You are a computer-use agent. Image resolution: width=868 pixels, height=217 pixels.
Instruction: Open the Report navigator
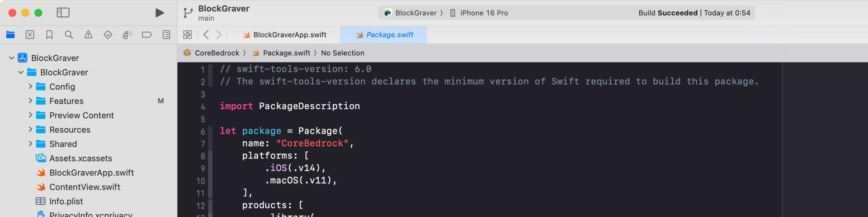pos(166,34)
